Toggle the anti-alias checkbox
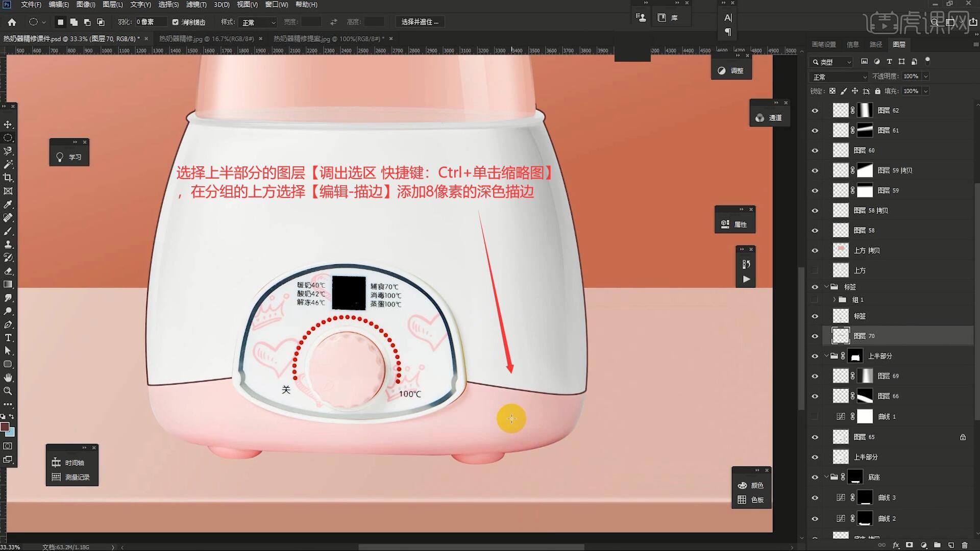 pos(176,22)
